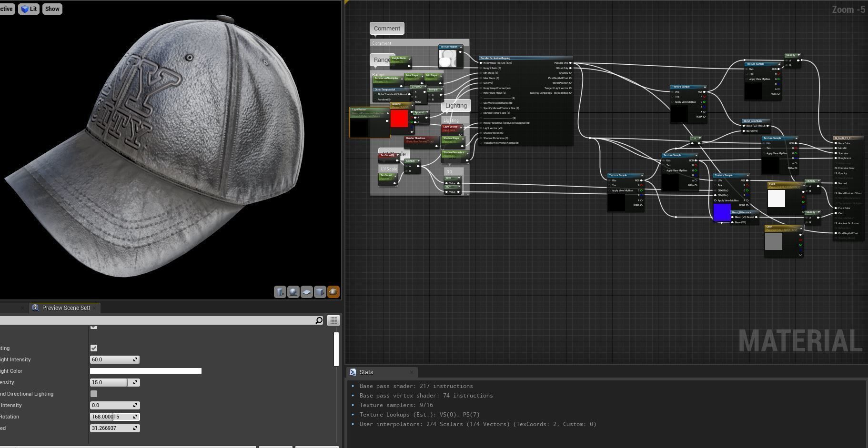The height and width of the screenshot is (448, 868).
Task: Click the Blend_ColorBurn Result output pin
Action: click(767, 126)
